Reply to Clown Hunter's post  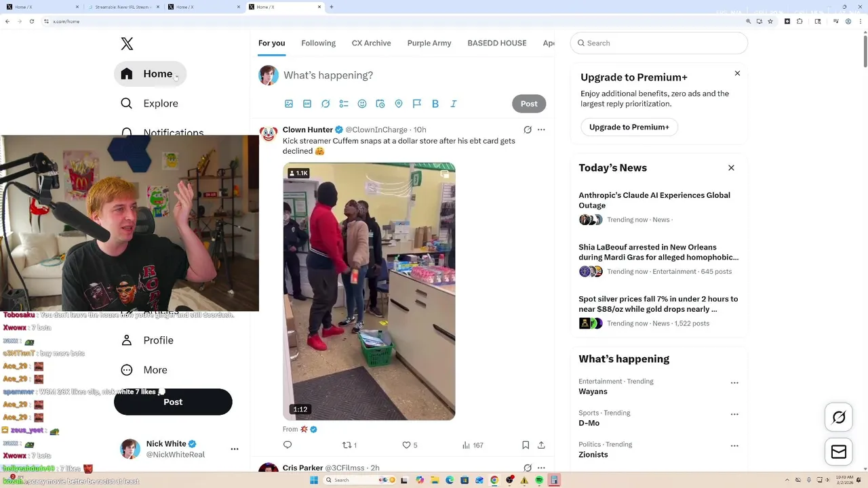[x=288, y=445]
